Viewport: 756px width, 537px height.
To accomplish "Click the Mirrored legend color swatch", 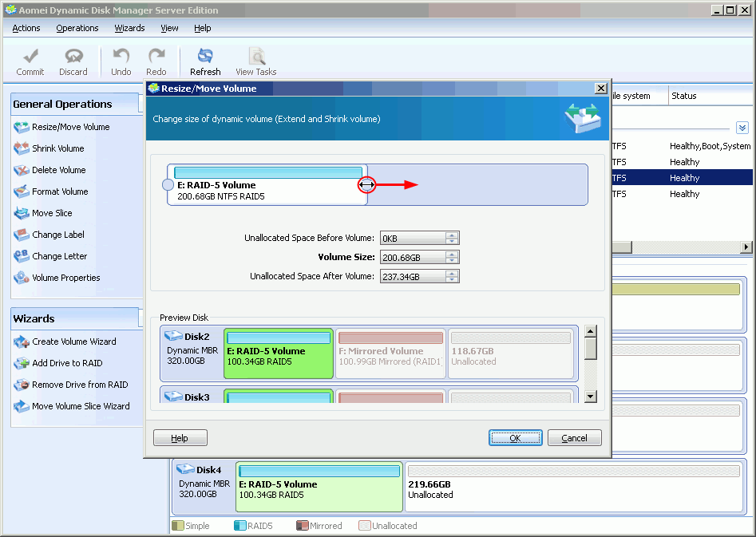I will point(303,526).
